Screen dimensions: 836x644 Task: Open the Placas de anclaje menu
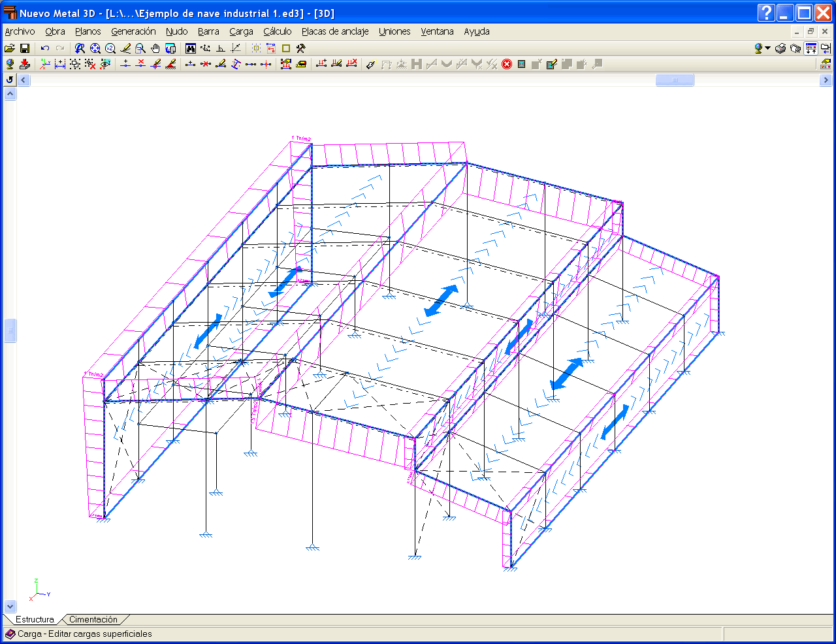point(335,31)
